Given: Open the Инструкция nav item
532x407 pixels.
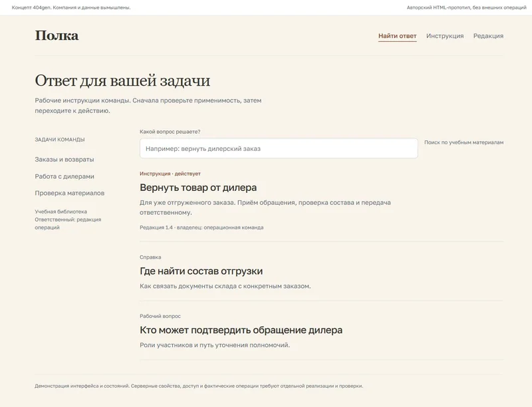Looking at the screenshot, I should [445, 36].
